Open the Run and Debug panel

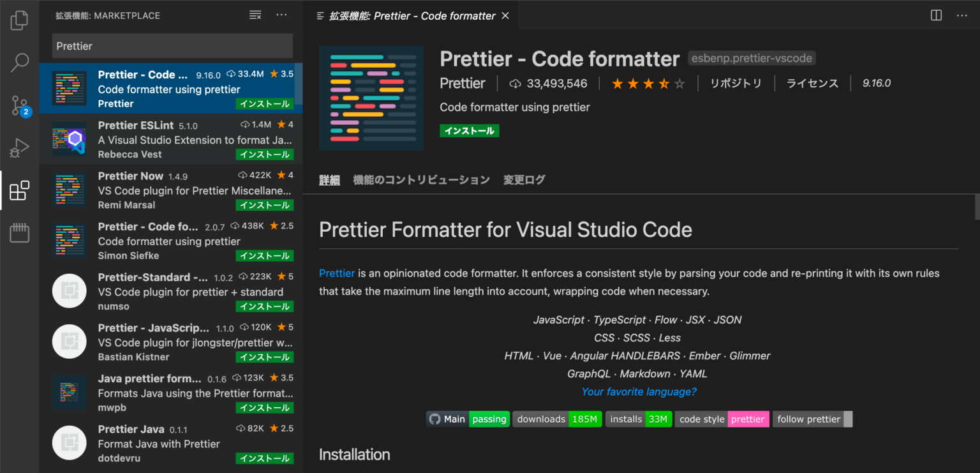click(19, 147)
